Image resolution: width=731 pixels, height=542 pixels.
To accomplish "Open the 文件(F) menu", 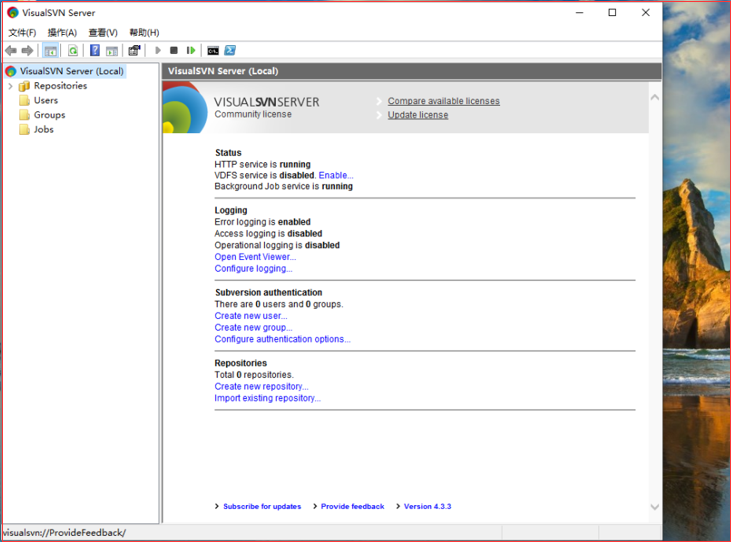I will (22, 32).
